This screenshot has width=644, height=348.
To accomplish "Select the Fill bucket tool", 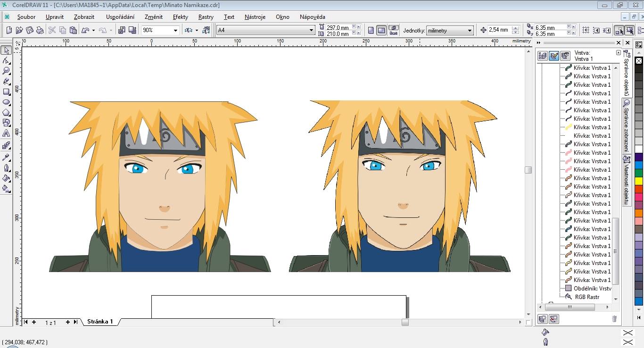I will (6, 178).
